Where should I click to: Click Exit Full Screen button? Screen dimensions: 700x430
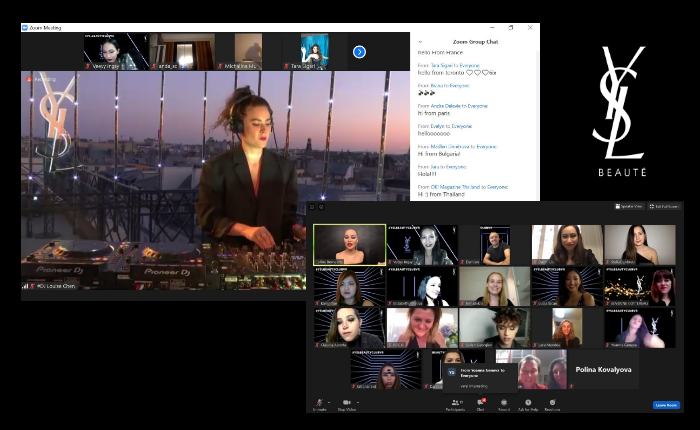click(664, 206)
